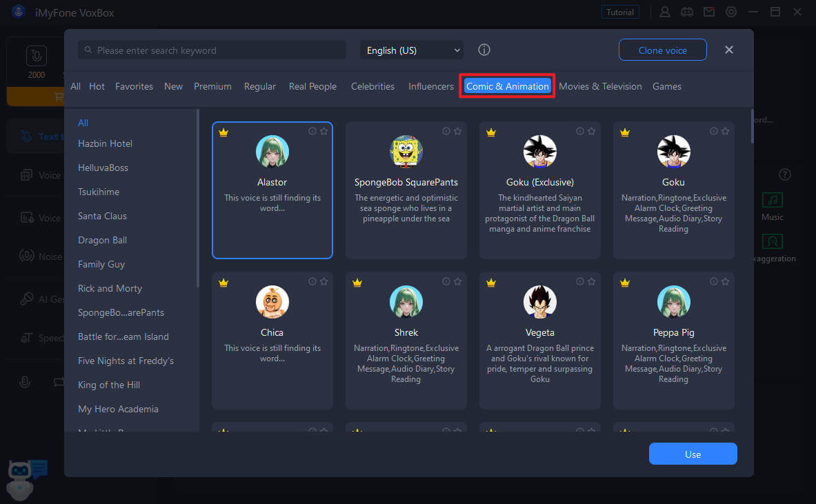816x504 pixels.
Task: Close the voice selection dialog
Action: tap(728, 50)
